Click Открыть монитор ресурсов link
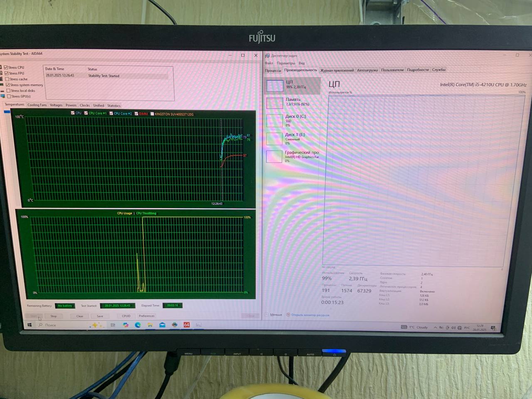 pyautogui.click(x=310, y=315)
